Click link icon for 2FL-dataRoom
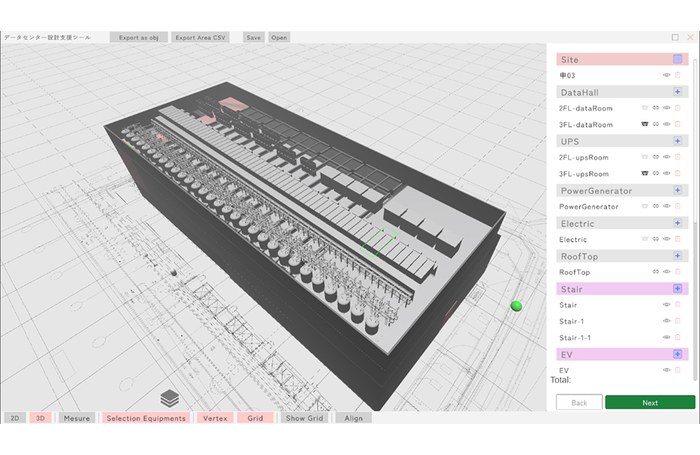Screen dimensions: 700x455 [656, 108]
